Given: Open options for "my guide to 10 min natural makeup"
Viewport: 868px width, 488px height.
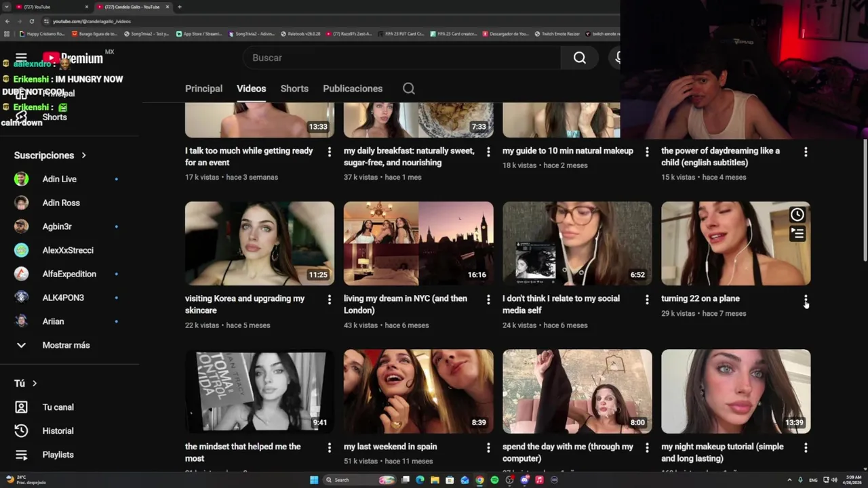Looking at the screenshot, I should (x=647, y=152).
